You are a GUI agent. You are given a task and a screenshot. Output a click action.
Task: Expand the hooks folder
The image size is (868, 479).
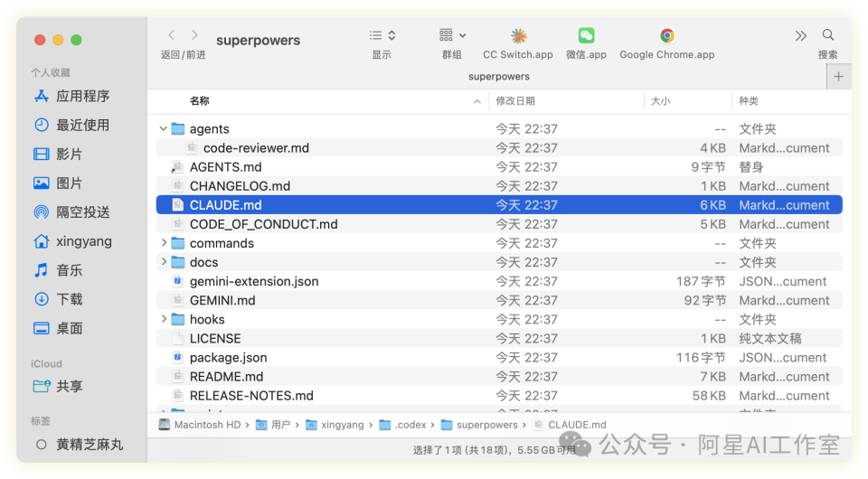click(164, 319)
